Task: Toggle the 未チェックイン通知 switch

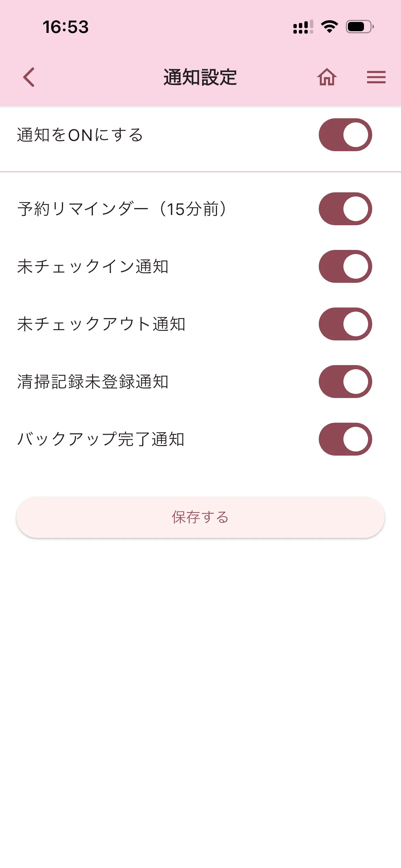Action: pyautogui.click(x=345, y=266)
